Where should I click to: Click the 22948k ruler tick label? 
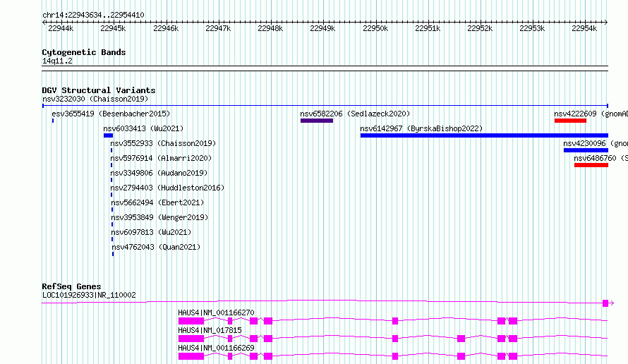pyautogui.click(x=270, y=28)
